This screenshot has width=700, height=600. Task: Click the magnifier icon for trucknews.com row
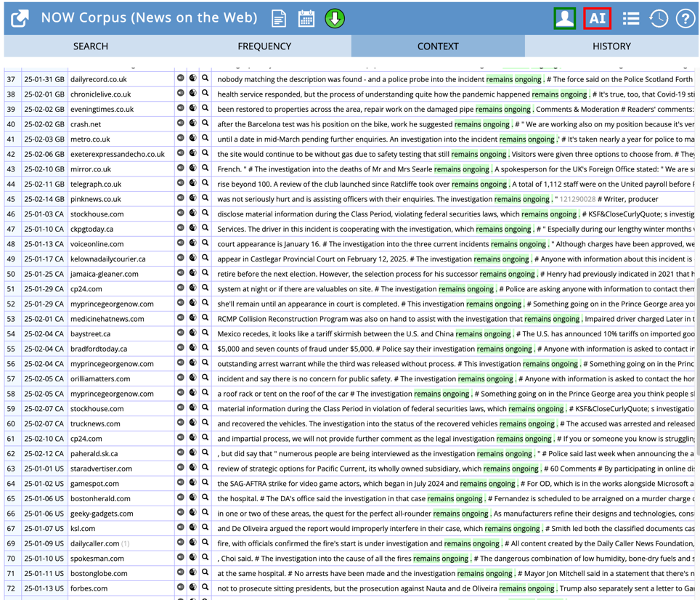pyautogui.click(x=205, y=422)
